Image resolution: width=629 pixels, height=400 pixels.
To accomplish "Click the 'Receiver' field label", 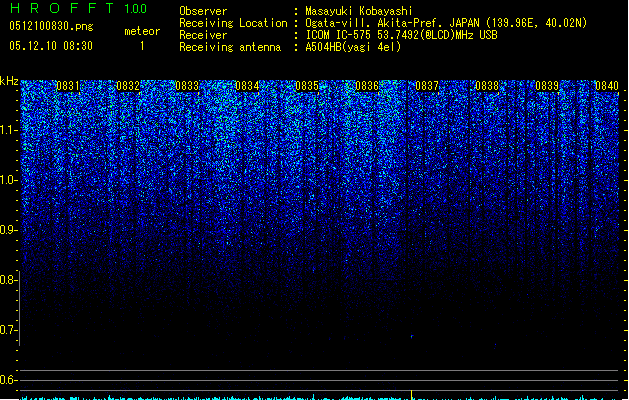I will pos(203,35).
